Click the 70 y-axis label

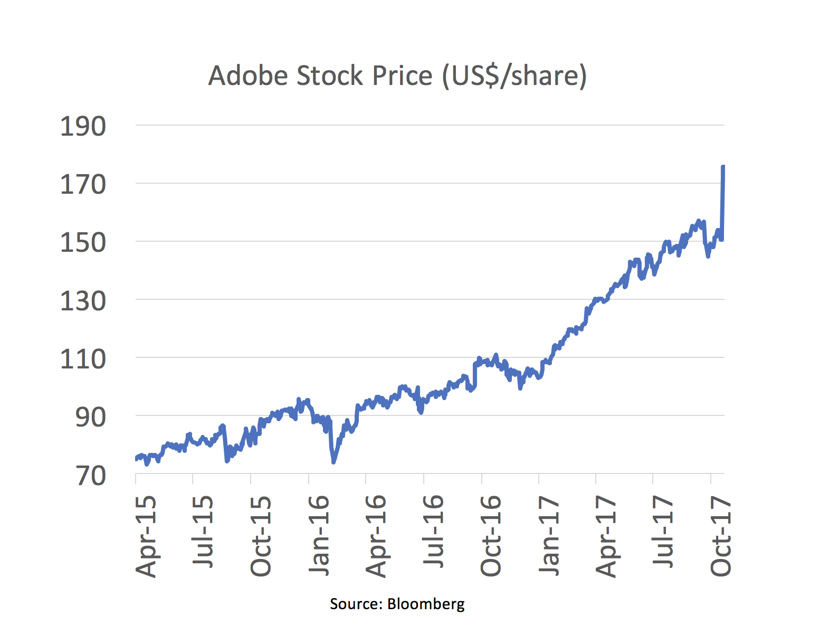pyautogui.click(x=90, y=475)
